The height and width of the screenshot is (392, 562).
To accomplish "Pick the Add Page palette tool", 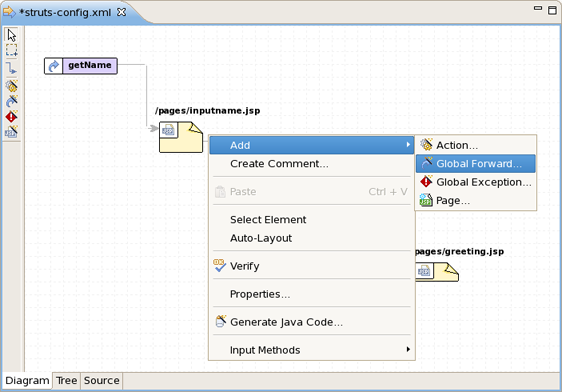I will tap(11, 132).
